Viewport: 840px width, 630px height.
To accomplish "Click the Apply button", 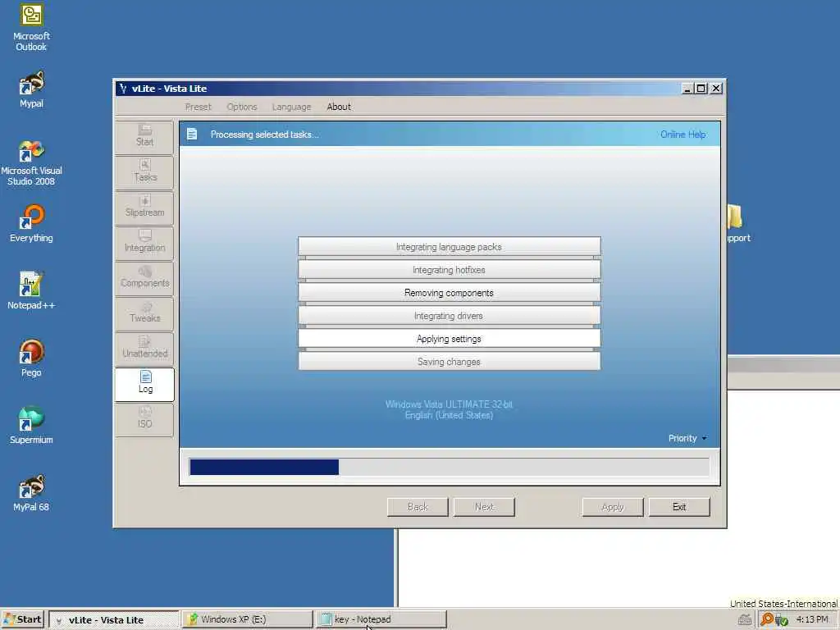I will (x=612, y=507).
